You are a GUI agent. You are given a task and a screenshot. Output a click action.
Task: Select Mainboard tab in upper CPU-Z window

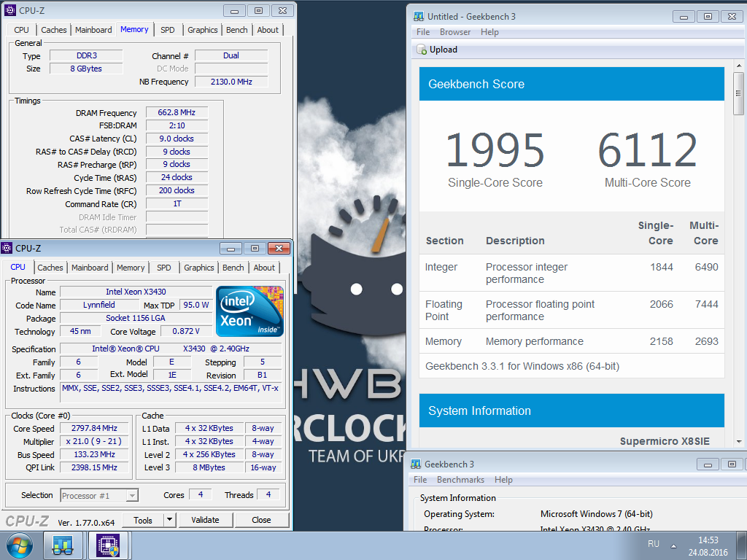tap(93, 29)
